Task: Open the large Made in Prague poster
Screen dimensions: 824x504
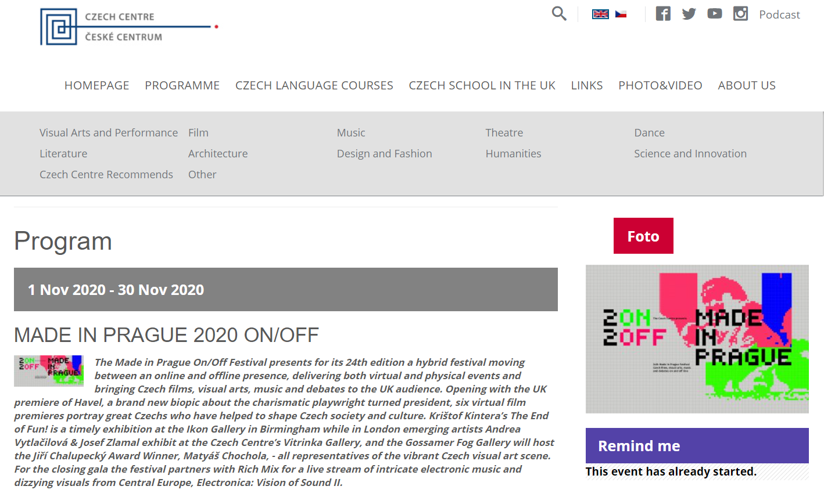Action: point(697,339)
